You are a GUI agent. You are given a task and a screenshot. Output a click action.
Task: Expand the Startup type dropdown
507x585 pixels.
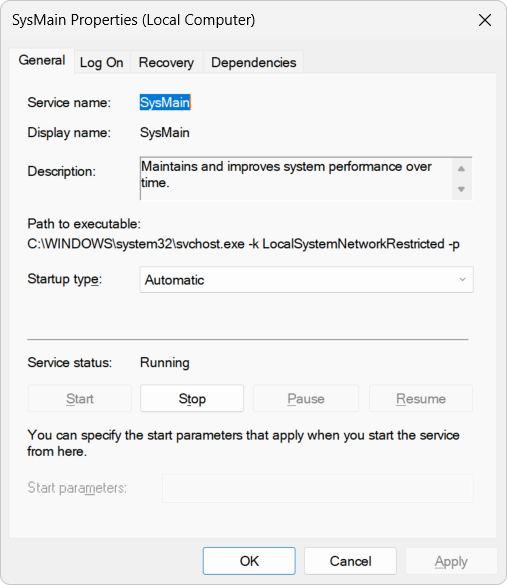(x=306, y=279)
